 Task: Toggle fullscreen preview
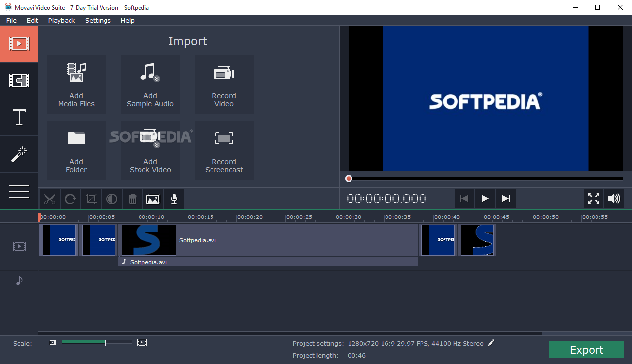[x=594, y=199]
